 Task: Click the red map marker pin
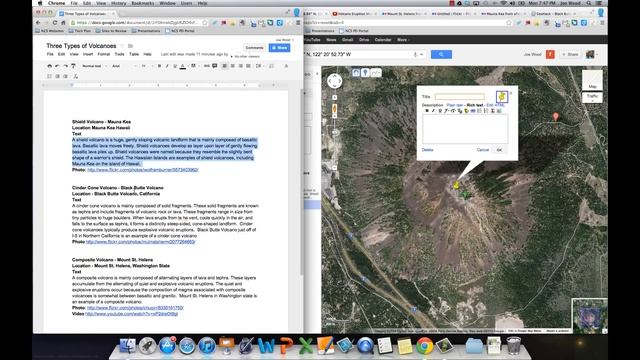tap(556, 117)
